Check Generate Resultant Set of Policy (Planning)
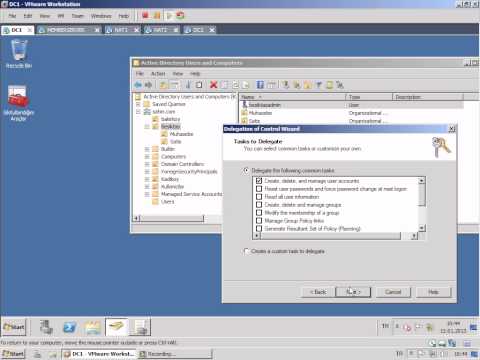Viewport: 480px width, 360px height. tap(259, 228)
